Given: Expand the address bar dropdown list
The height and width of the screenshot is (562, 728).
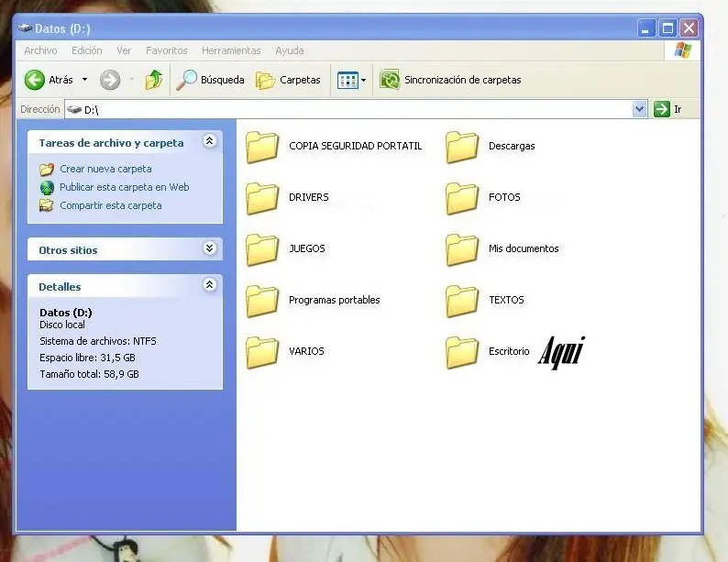Looking at the screenshot, I should click(x=640, y=109).
